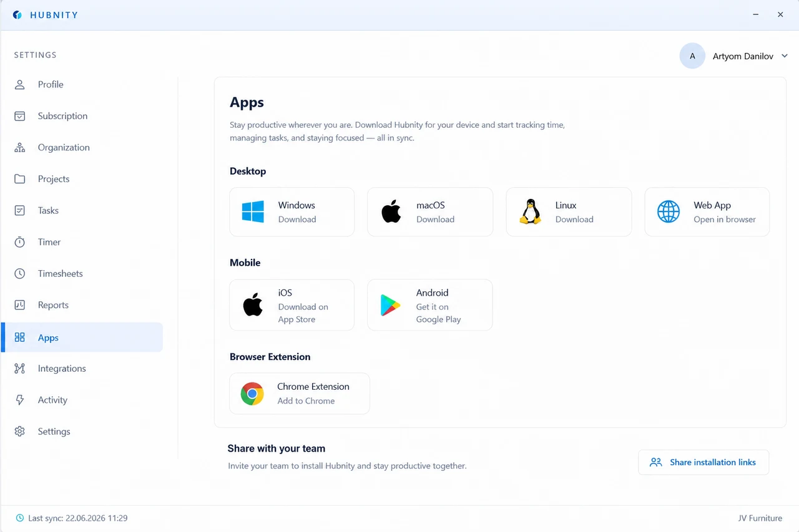
Task: Click the Reports chart icon
Action: click(20, 305)
